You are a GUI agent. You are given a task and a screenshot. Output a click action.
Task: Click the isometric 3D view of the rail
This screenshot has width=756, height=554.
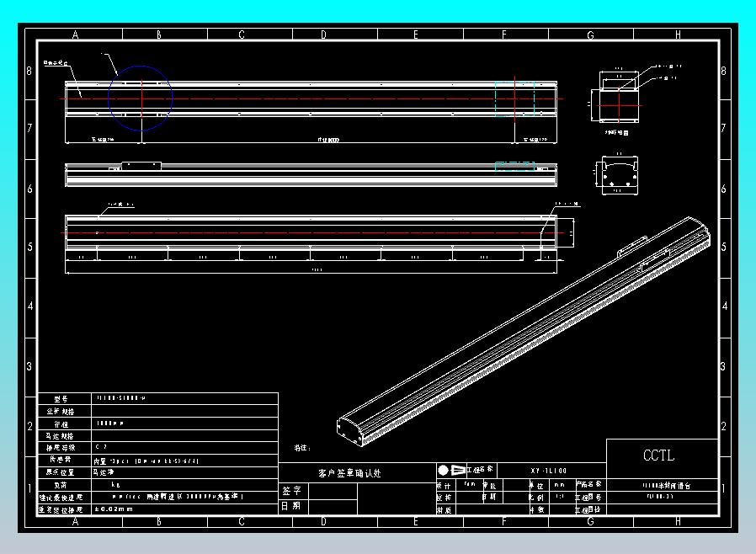tap(523, 332)
